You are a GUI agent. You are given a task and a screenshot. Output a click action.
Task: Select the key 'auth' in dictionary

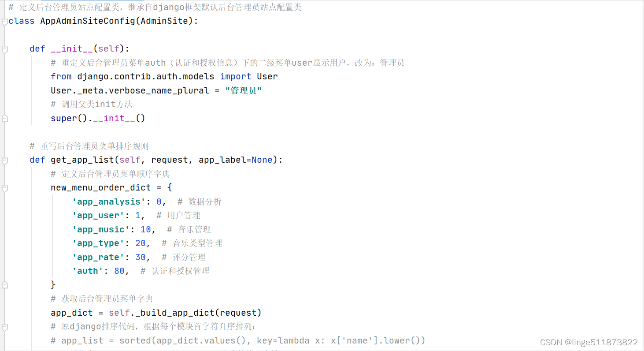(x=88, y=271)
